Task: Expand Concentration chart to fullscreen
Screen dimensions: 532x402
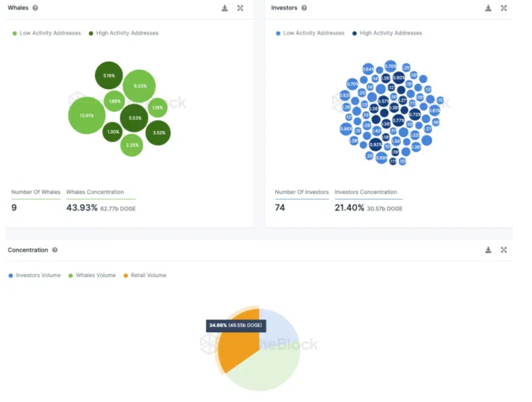Action: coord(504,250)
